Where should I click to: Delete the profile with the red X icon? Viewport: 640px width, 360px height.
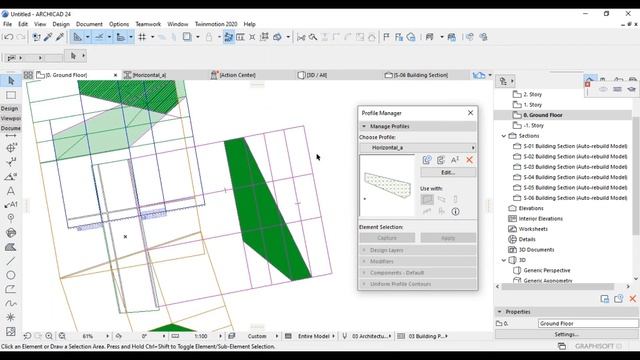[469, 160]
